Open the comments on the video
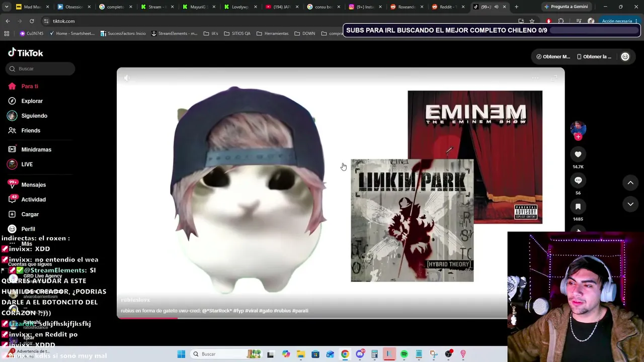The image size is (644, 362). 578,180
